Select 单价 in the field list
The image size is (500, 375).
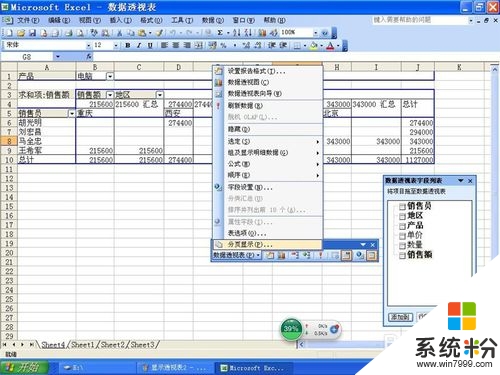tap(415, 235)
